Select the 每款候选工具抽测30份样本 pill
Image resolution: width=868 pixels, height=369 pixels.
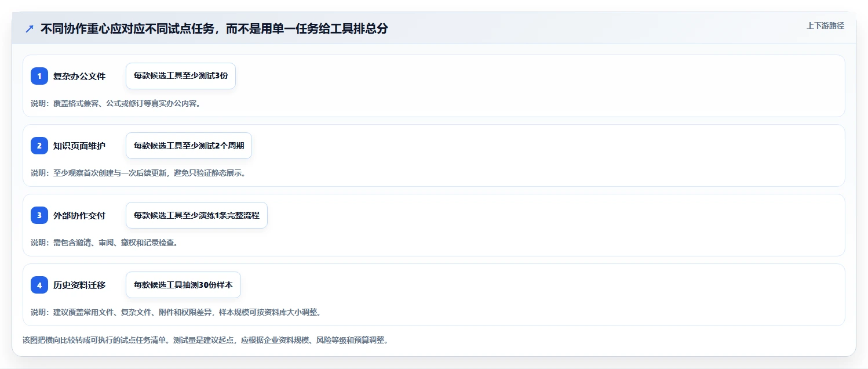[183, 285]
